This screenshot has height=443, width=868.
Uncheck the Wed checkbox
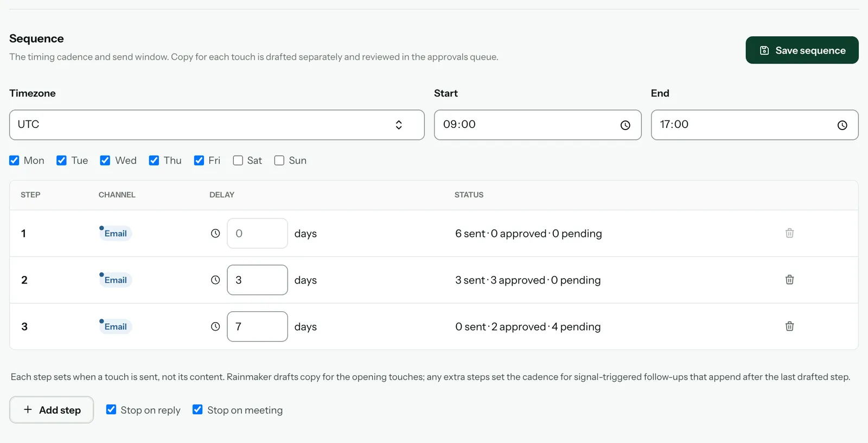coord(105,160)
